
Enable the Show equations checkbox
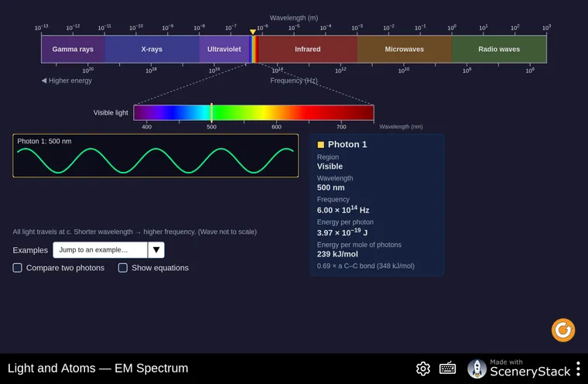point(122,268)
